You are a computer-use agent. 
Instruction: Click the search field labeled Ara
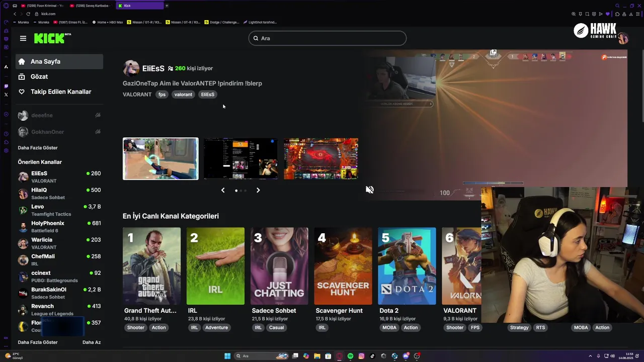coord(327,38)
